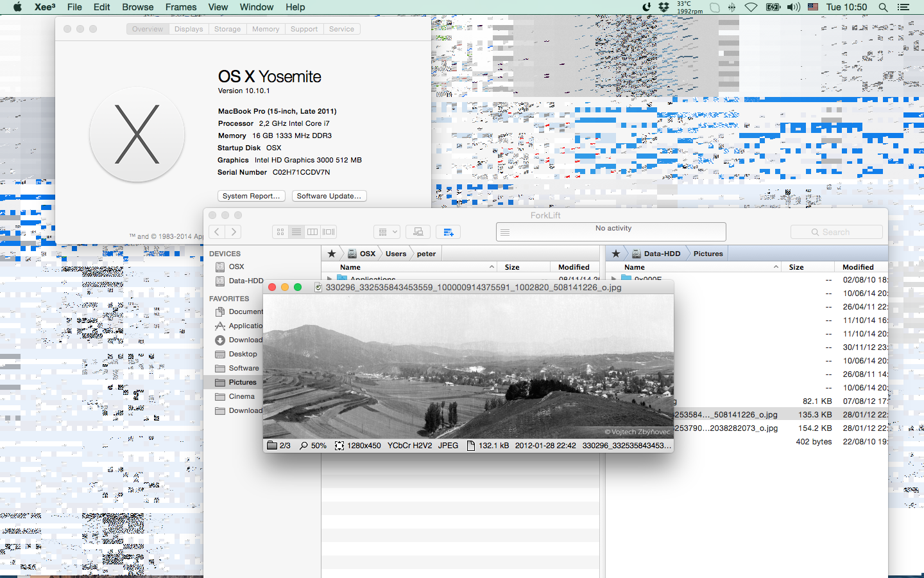Switch to the Support tab in About This Mac
The width and height of the screenshot is (924, 578).
click(x=304, y=29)
